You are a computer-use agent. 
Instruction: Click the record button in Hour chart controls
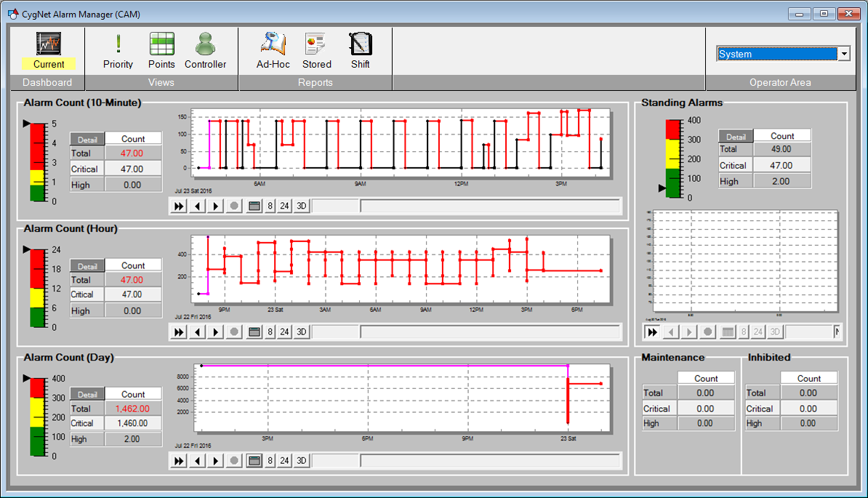click(234, 332)
